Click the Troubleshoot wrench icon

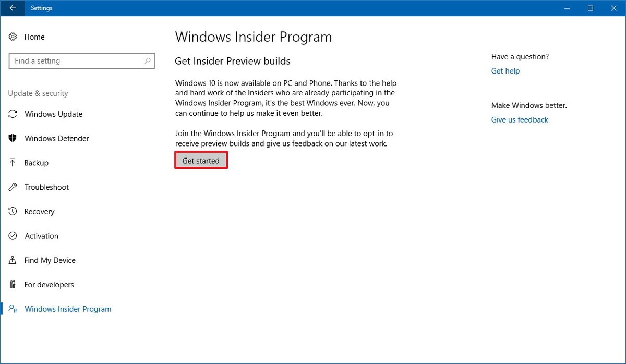click(x=13, y=187)
